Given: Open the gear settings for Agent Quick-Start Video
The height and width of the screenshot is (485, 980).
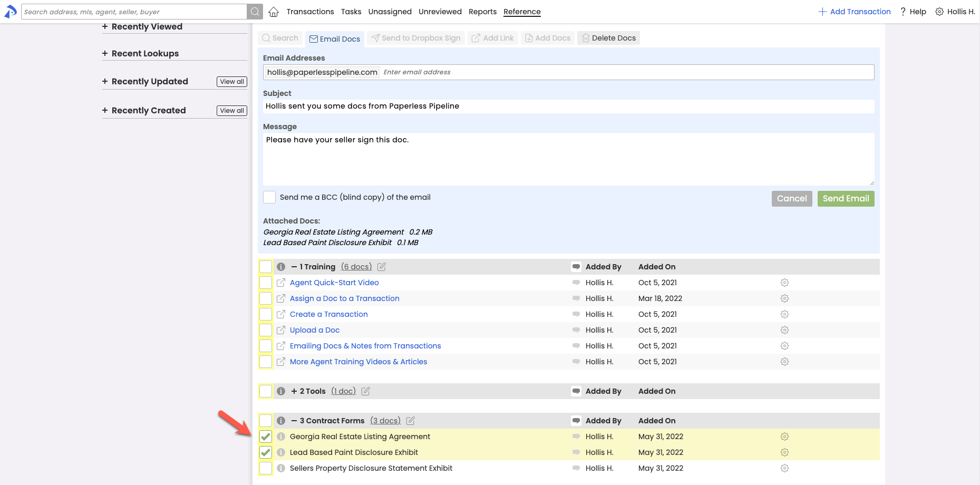Looking at the screenshot, I should pyautogui.click(x=784, y=283).
